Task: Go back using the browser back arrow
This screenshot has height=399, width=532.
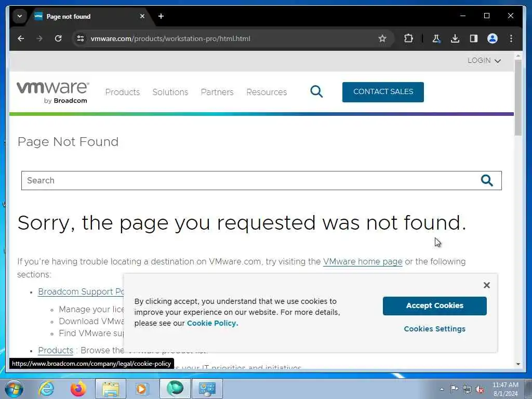Action: click(x=21, y=38)
